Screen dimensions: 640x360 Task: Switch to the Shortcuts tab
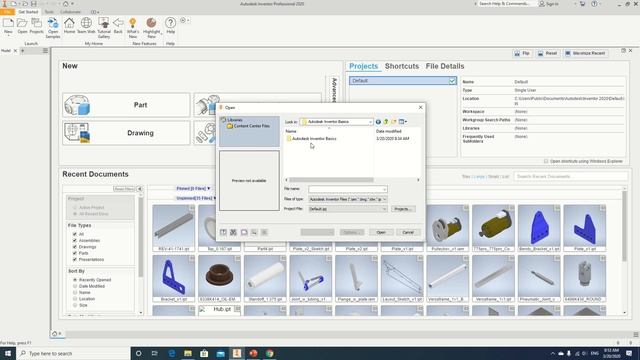point(402,66)
